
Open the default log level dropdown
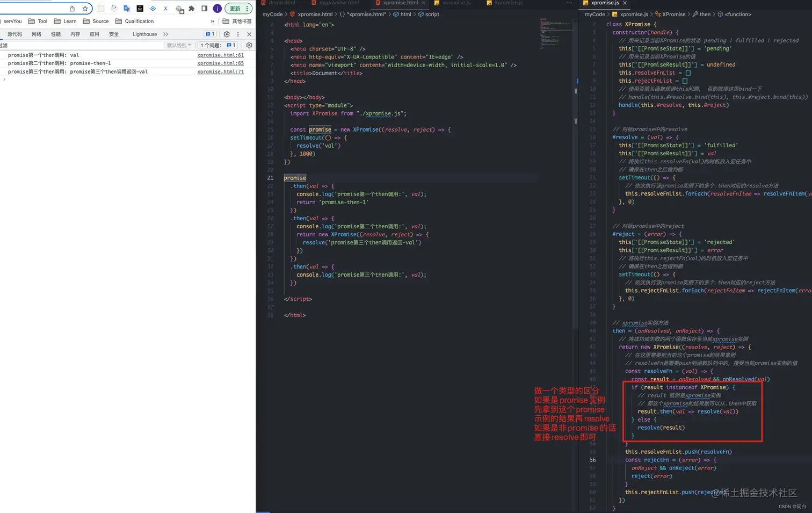click(x=179, y=45)
